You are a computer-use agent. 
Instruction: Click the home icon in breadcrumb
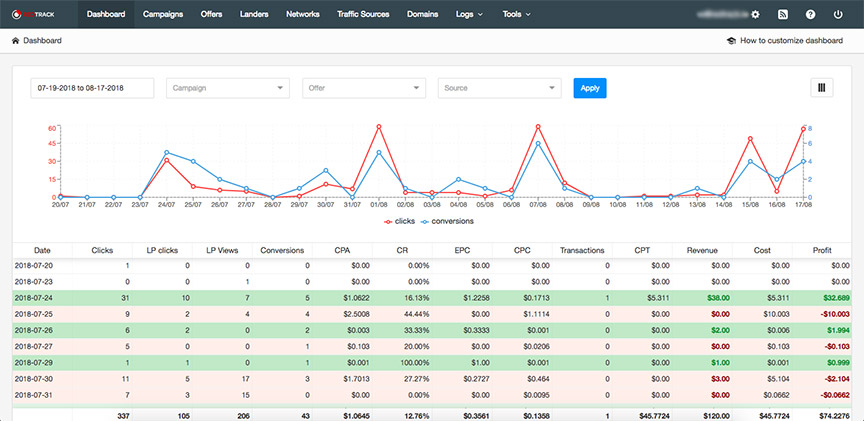tap(15, 40)
